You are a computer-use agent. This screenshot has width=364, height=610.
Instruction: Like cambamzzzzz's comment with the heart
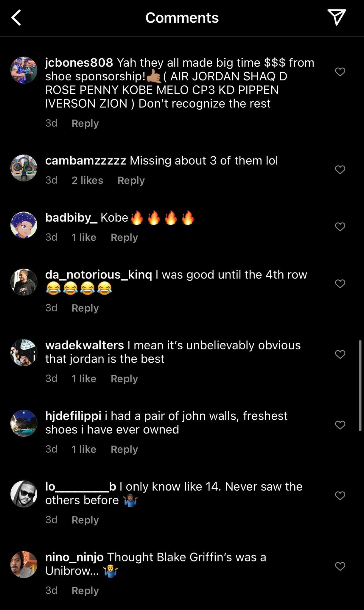[x=340, y=169]
